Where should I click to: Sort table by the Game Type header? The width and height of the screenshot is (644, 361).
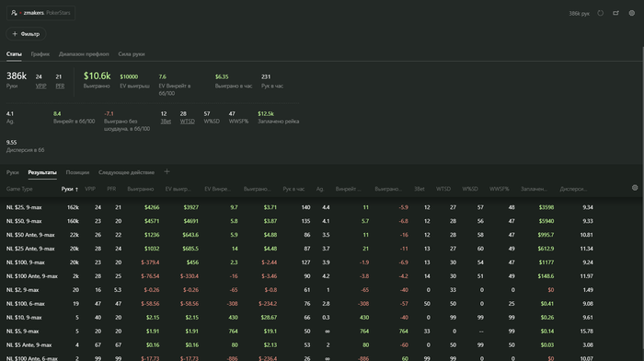[19, 189]
